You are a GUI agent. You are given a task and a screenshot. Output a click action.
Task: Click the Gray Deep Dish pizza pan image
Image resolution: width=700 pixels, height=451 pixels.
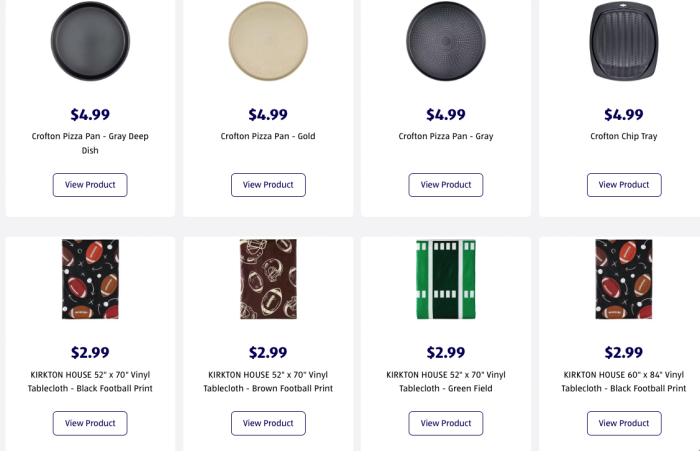(x=90, y=41)
